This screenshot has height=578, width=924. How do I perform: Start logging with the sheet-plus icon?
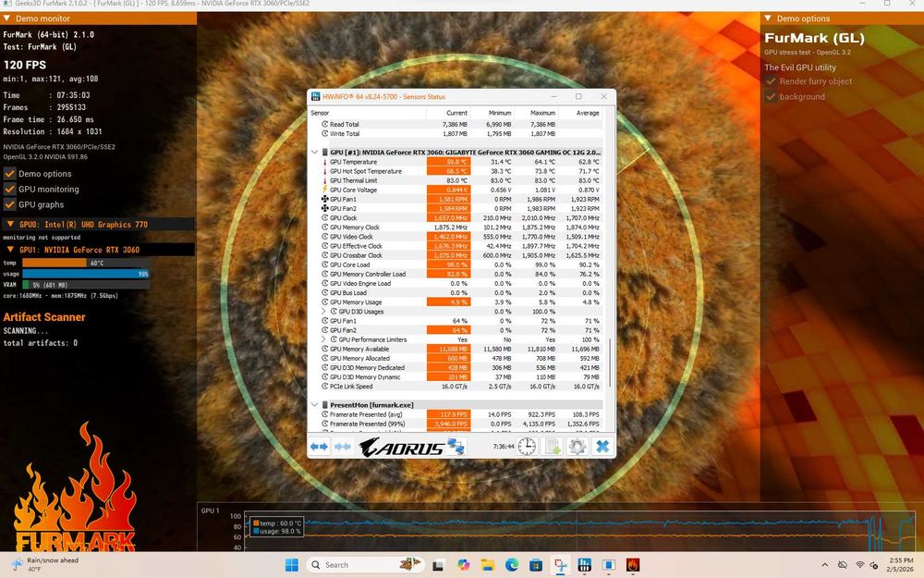pos(553,447)
